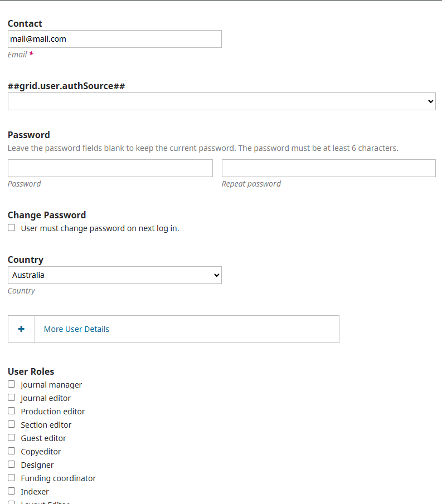
Task: Tick the Production editor checkbox
Action: tap(12, 411)
